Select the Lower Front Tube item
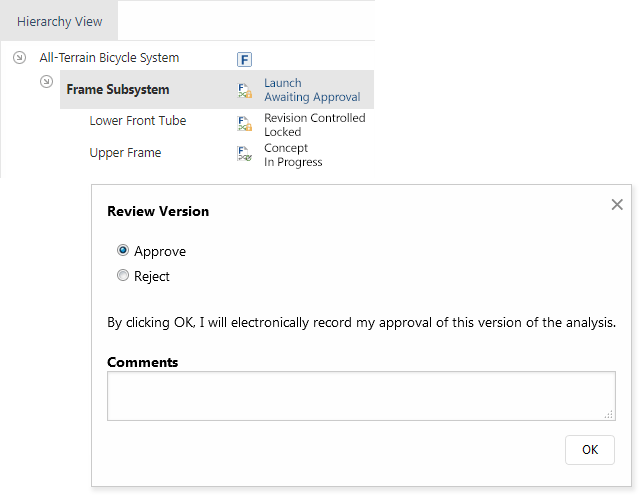The width and height of the screenshot is (640, 502). click(x=137, y=121)
